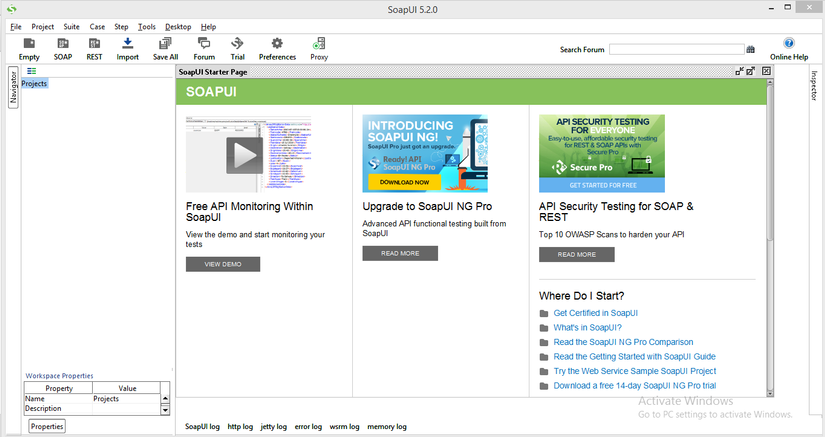Image resolution: width=825 pixels, height=437 pixels.
Task: Click the Workspace Properties heading
Action: pos(59,375)
